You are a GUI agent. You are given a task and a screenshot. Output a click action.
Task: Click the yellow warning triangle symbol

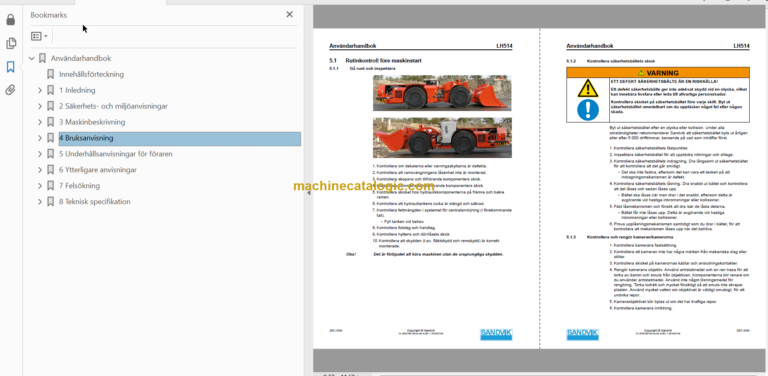[x=588, y=89]
